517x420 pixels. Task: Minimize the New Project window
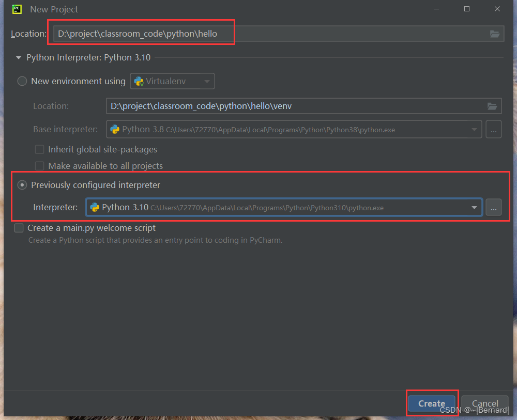[x=436, y=9]
